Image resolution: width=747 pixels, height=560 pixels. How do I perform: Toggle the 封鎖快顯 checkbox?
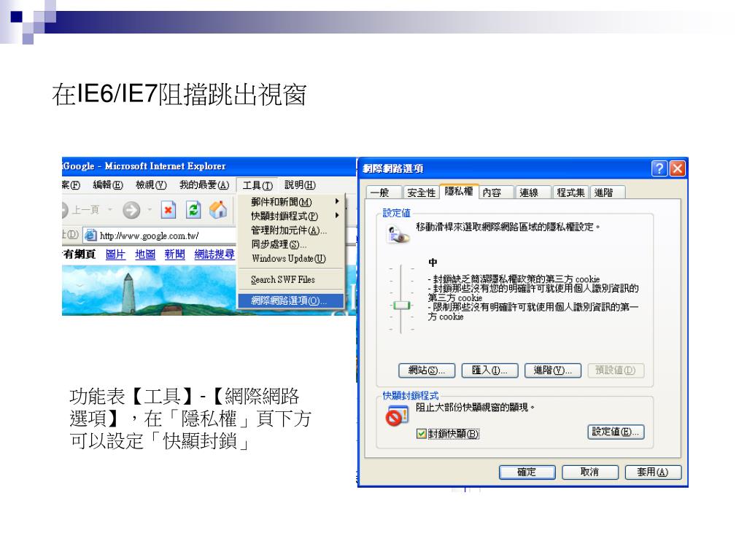421,433
